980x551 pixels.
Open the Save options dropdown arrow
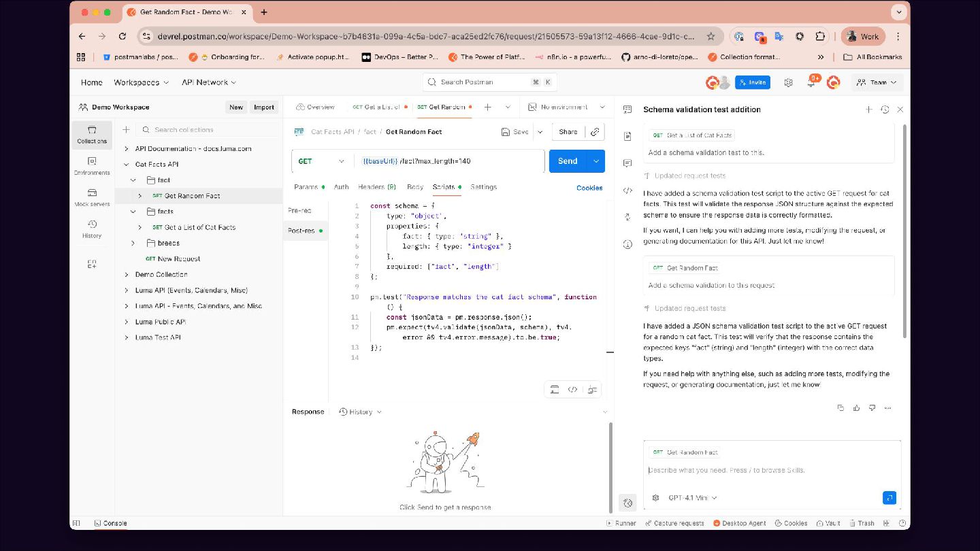pos(540,132)
